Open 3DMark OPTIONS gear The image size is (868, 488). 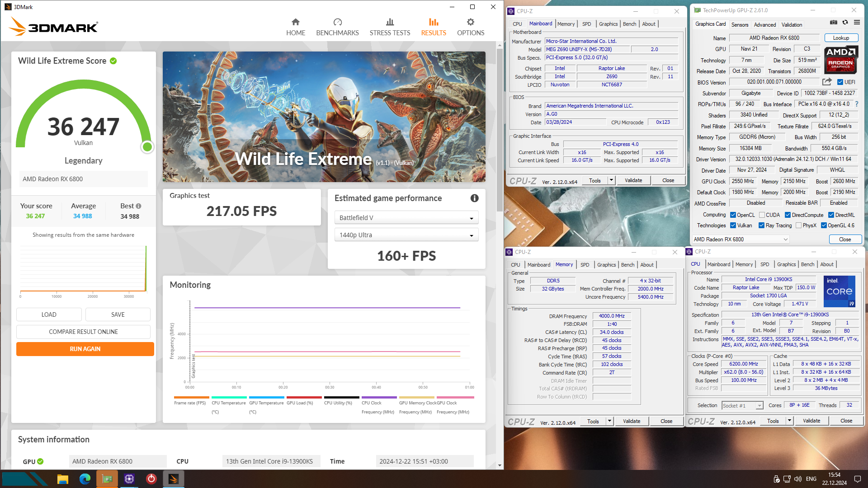point(471,27)
